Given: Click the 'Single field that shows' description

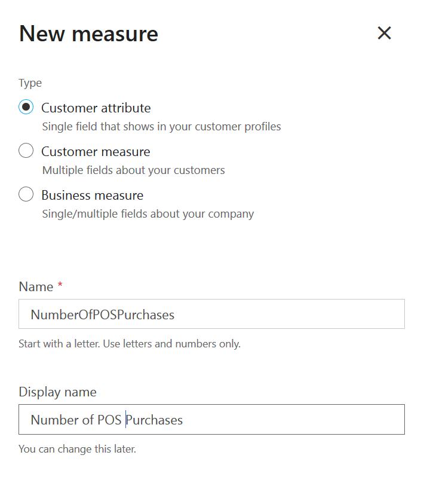Looking at the screenshot, I should (161, 127).
